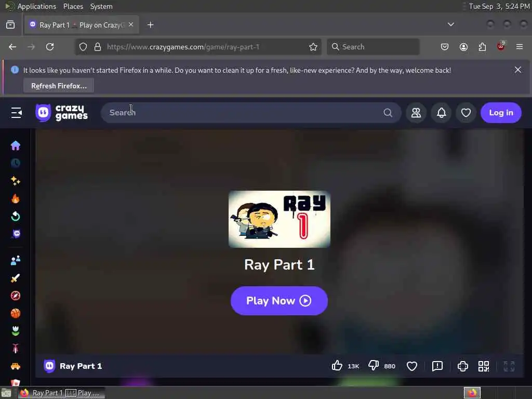
Task: Like the game with thumbs up
Action: [337, 366]
